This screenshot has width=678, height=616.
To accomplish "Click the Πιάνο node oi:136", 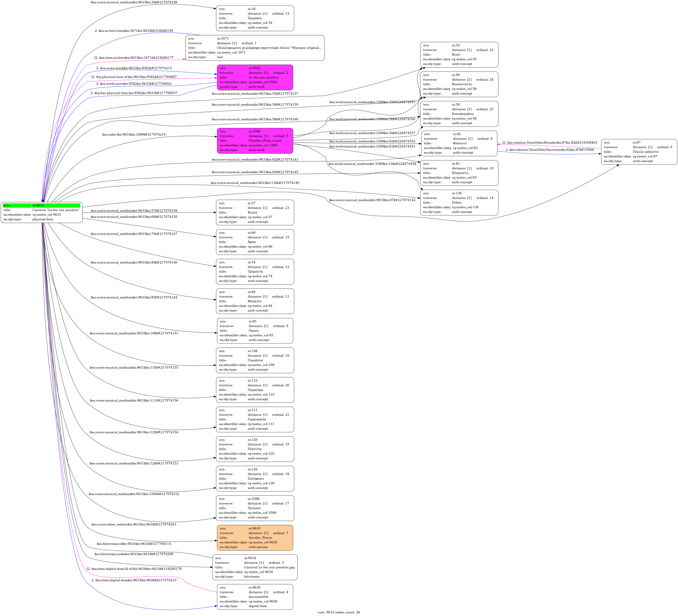I will pyautogui.click(x=459, y=203).
